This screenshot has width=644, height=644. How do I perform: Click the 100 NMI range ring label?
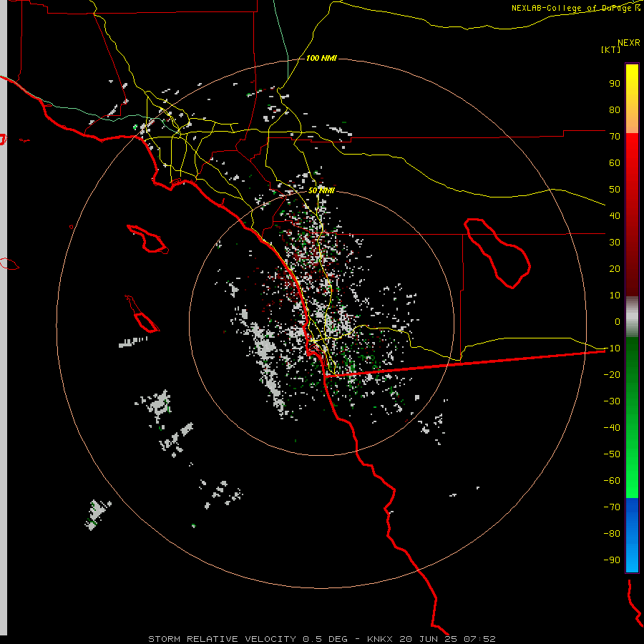pos(321,58)
